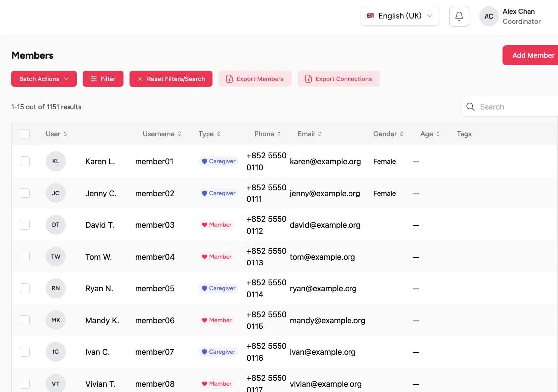Open the notifications bell
The width and height of the screenshot is (558, 392).
pos(459,16)
